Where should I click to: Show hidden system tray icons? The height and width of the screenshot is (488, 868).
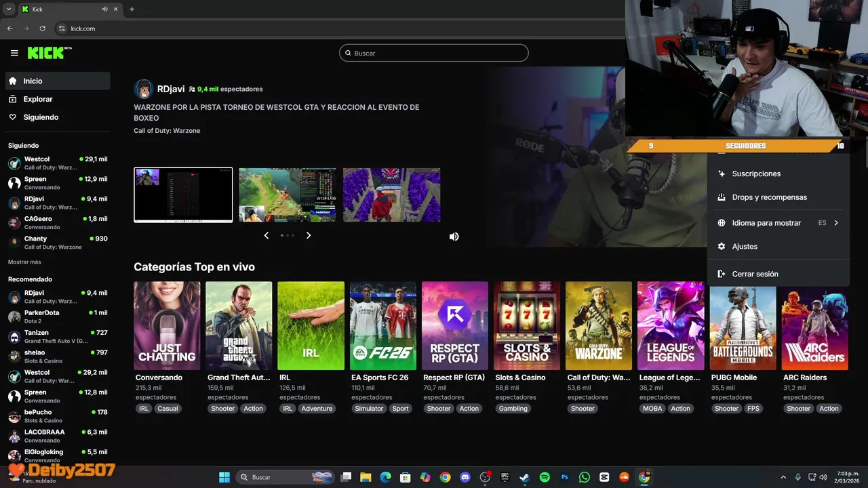point(783,477)
